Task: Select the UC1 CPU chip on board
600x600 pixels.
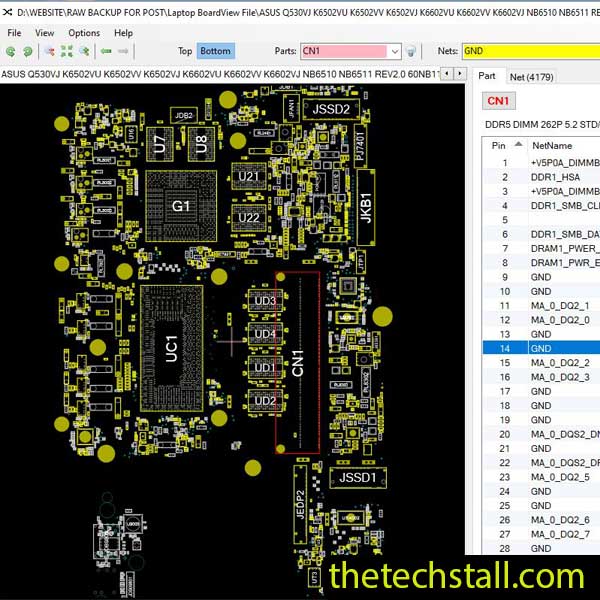Action: (171, 349)
